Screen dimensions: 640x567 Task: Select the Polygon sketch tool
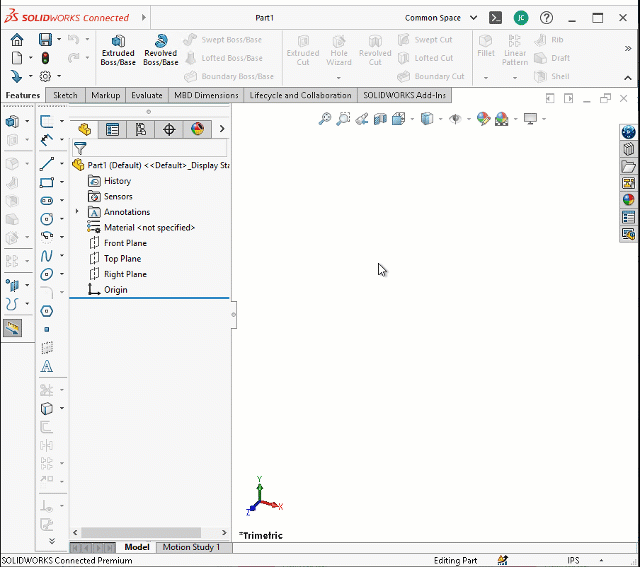[x=47, y=311]
